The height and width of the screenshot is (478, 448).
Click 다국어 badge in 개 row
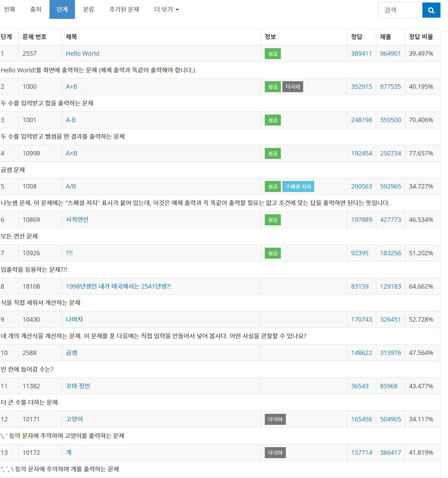coord(275,453)
